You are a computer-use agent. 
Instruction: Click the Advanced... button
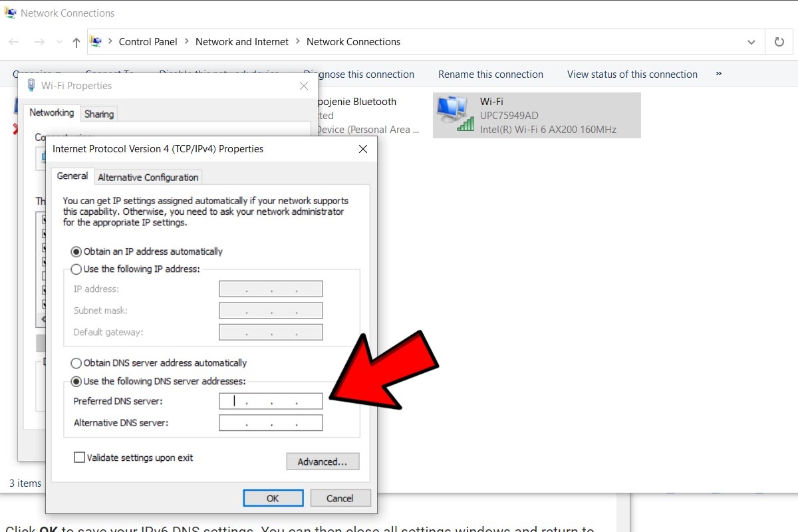pyautogui.click(x=323, y=462)
